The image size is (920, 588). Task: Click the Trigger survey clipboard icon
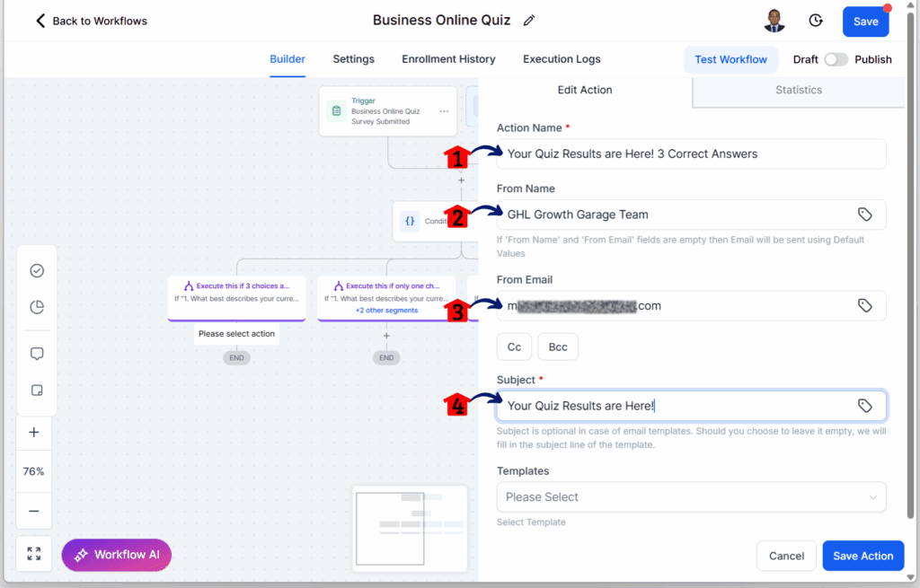pos(337,110)
